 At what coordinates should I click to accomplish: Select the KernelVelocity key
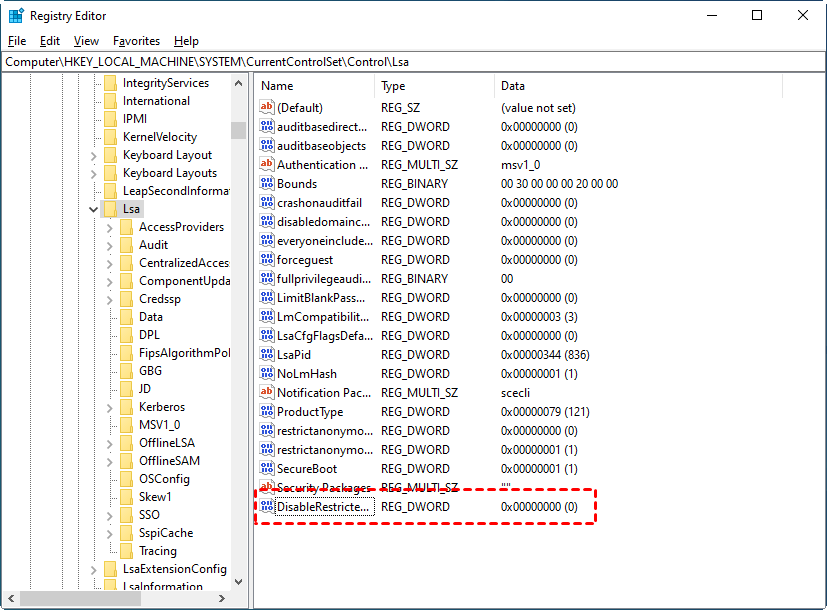[160, 137]
